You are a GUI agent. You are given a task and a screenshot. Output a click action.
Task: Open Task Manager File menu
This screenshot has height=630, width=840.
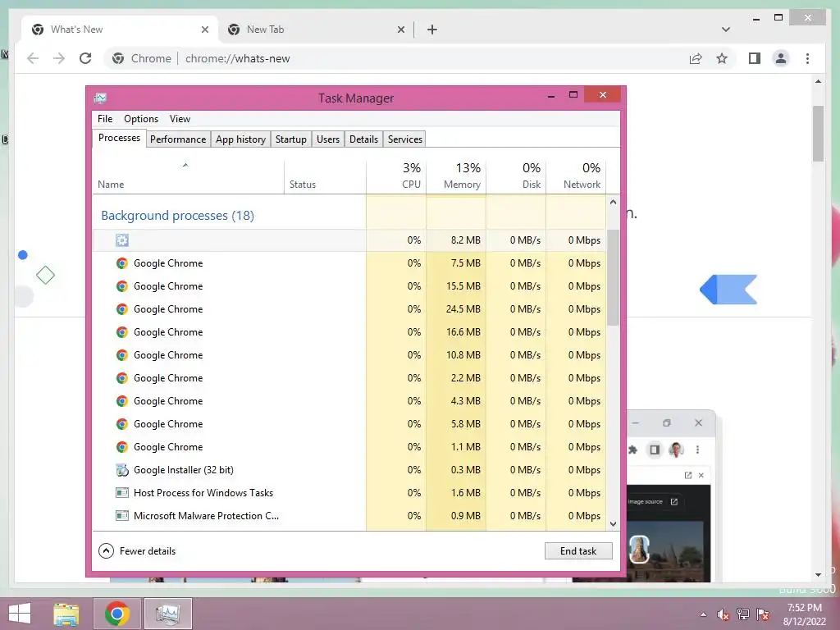105,119
